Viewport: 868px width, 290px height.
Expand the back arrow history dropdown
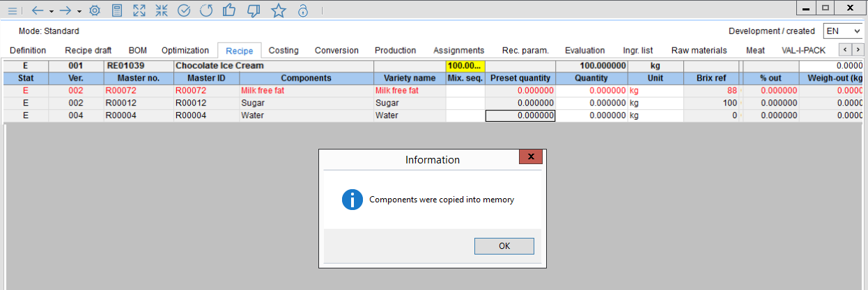[51, 12]
